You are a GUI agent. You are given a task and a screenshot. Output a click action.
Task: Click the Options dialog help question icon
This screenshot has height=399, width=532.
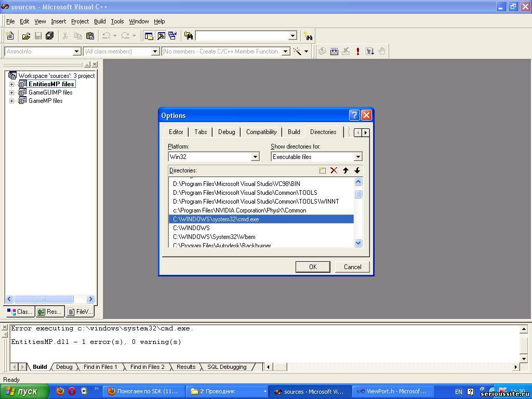(x=354, y=115)
